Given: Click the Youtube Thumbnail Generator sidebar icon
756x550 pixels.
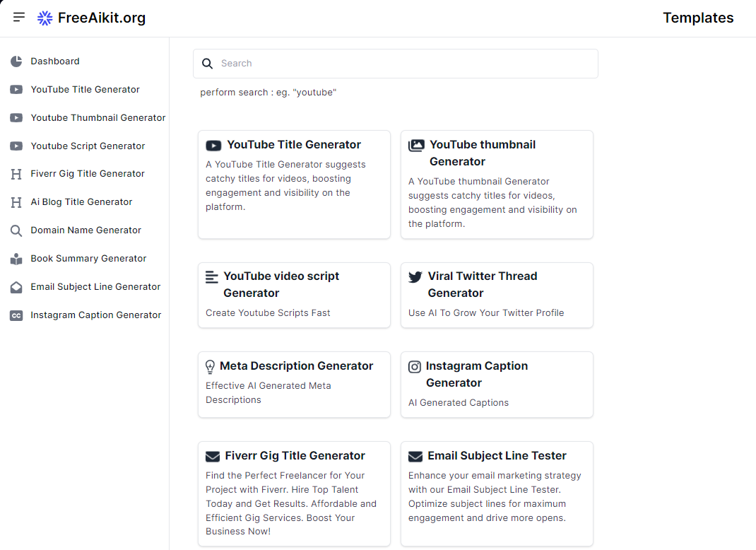Looking at the screenshot, I should point(16,117).
